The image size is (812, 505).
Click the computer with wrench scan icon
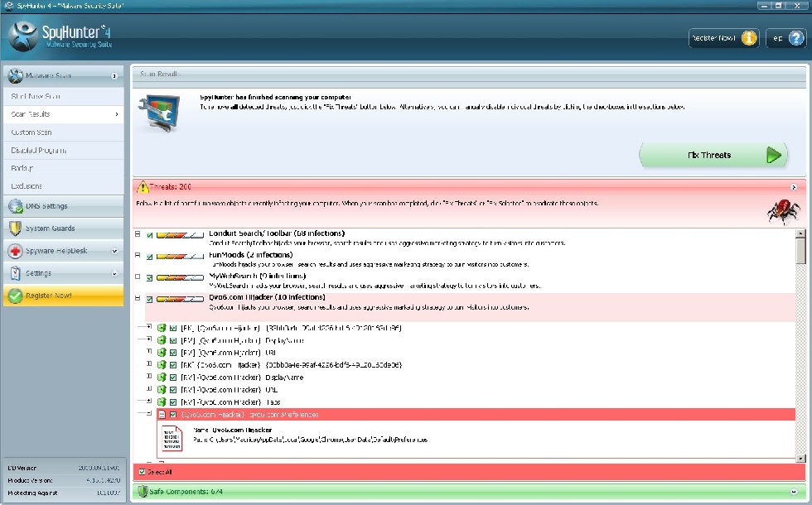[160, 113]
